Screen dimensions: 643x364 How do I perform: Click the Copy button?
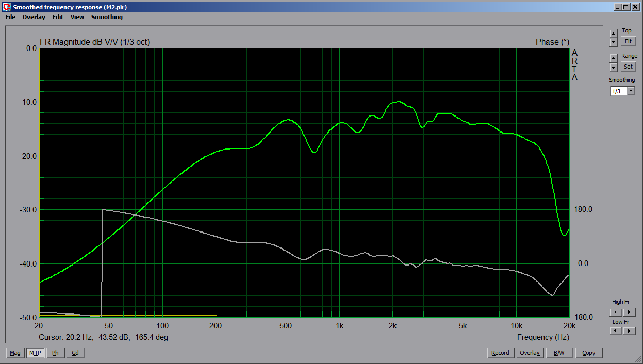(588, 353)
